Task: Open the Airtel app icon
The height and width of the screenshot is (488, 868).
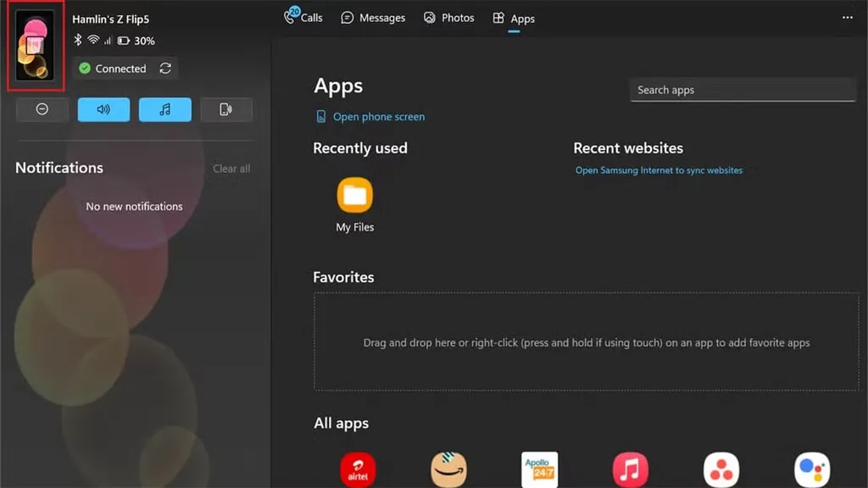Action: point(358,468)
